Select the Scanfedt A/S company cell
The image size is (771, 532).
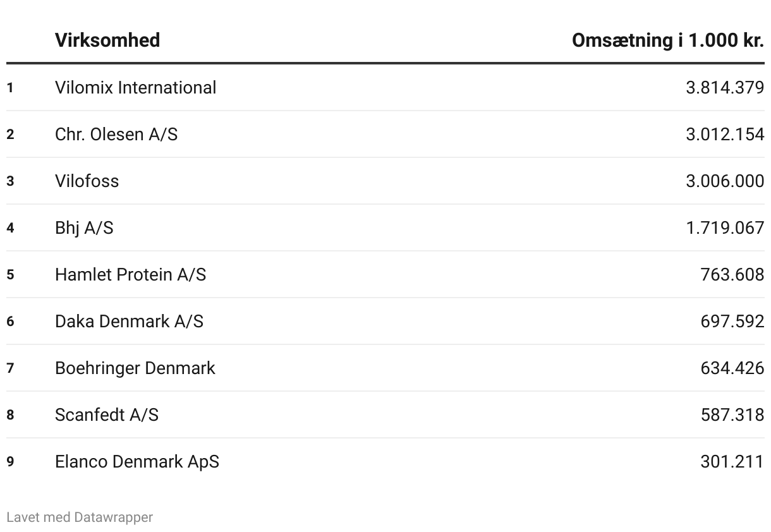tap(107, 414)
